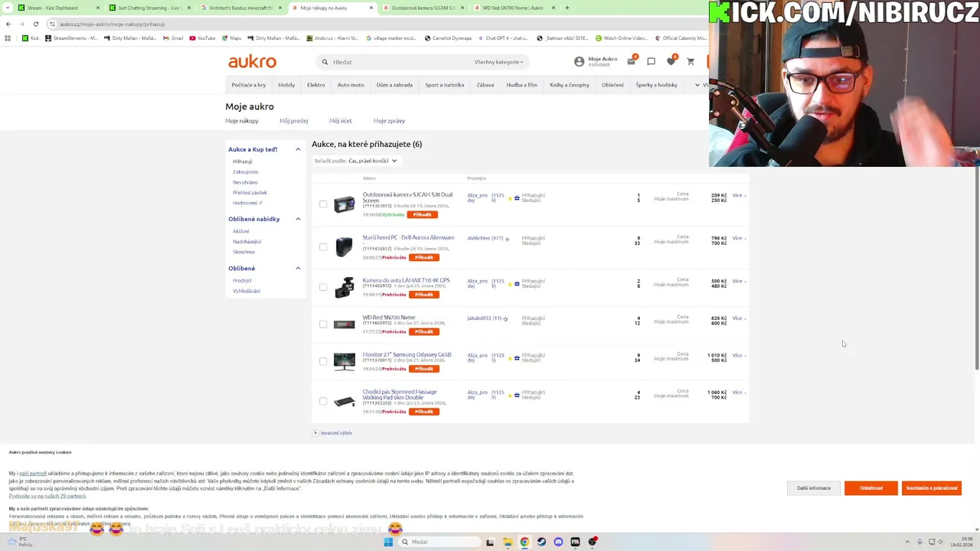The width and height of the screenshot is (980, 551).
Task: Open the Zakoupeno sidebar link
Action: [x=246, y=172]
